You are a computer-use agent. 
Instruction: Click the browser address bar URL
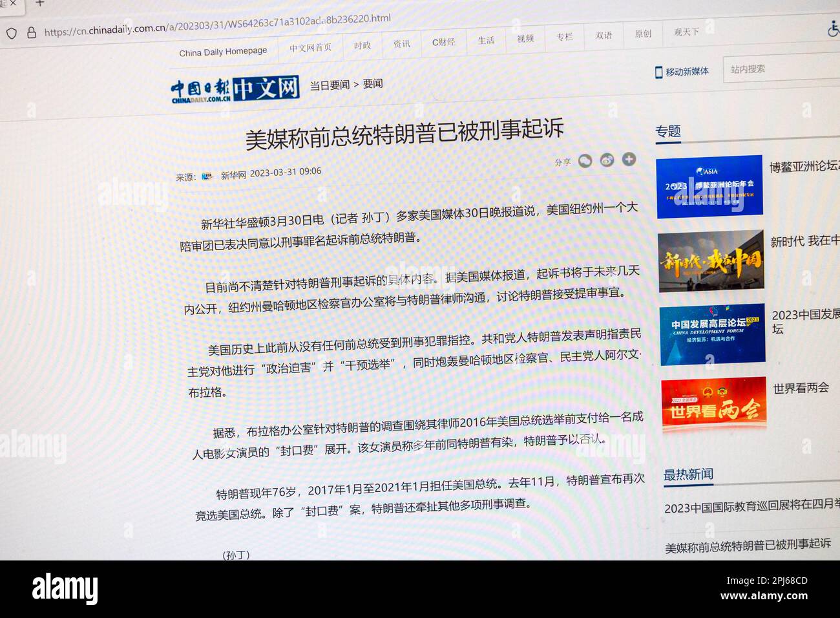click(218, 25)
